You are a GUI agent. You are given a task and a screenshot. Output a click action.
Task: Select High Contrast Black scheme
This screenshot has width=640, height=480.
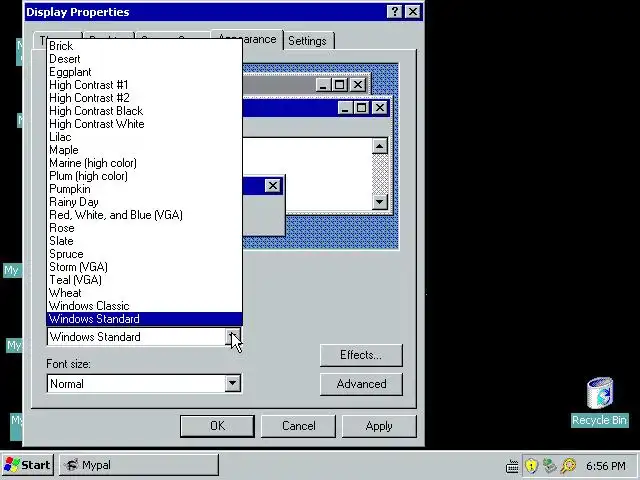144,111
